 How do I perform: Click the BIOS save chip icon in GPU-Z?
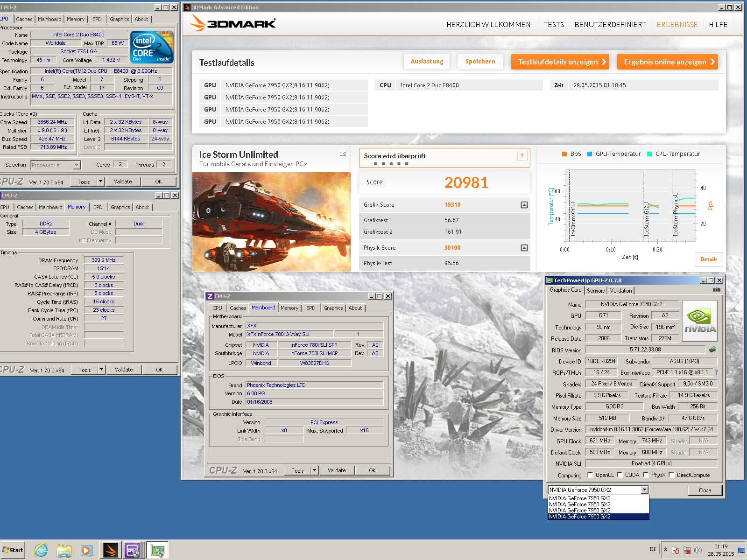[x=712, y=349]
